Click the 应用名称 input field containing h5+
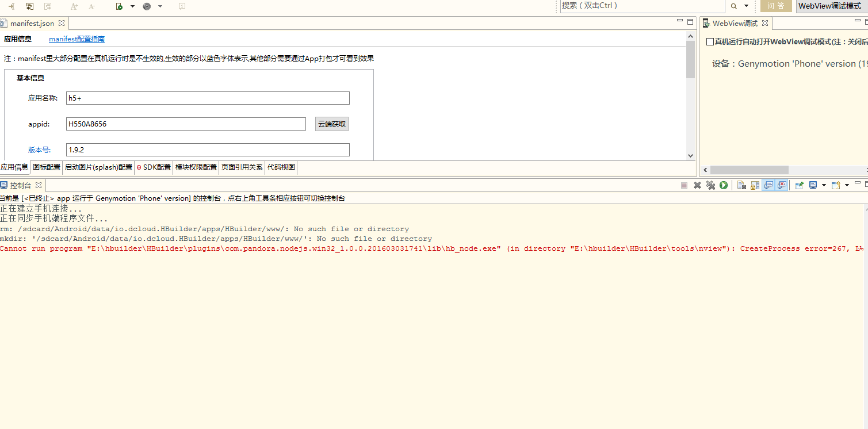868x429 pixels. tap(208, 98)
